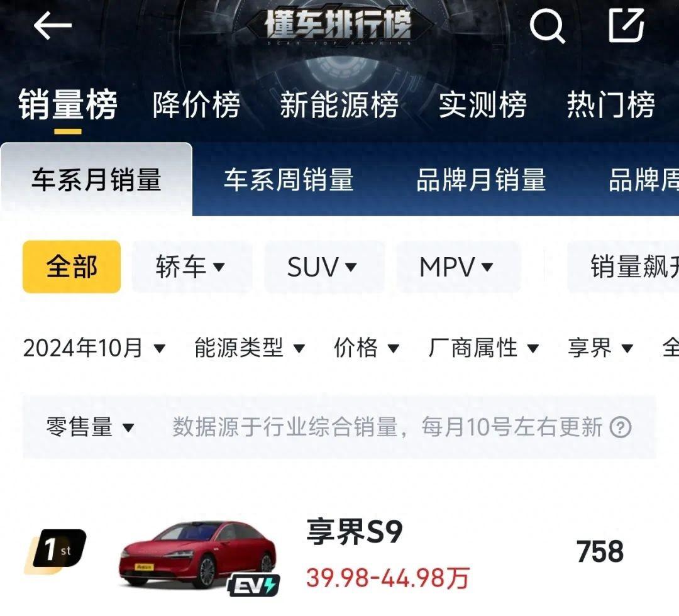Viewport: 679px width, 616px height.
Task: Open the 厂商属性 filter
Action: (483, 348)
